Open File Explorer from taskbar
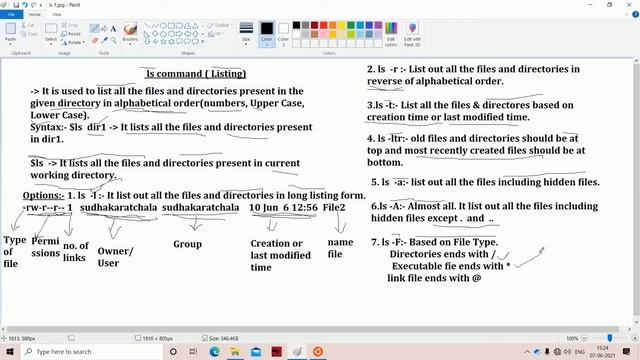Screen dimensions: 640x360 (x=235, y=351)
